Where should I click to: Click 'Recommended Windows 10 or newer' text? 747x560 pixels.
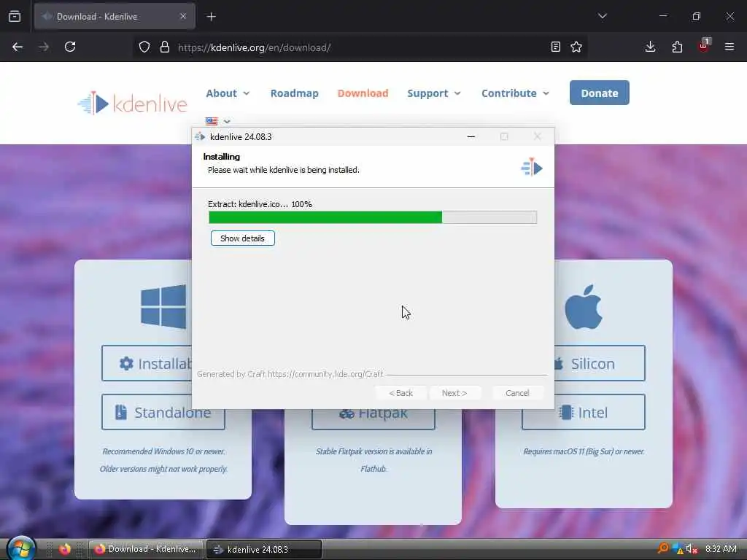click(163, 451)
